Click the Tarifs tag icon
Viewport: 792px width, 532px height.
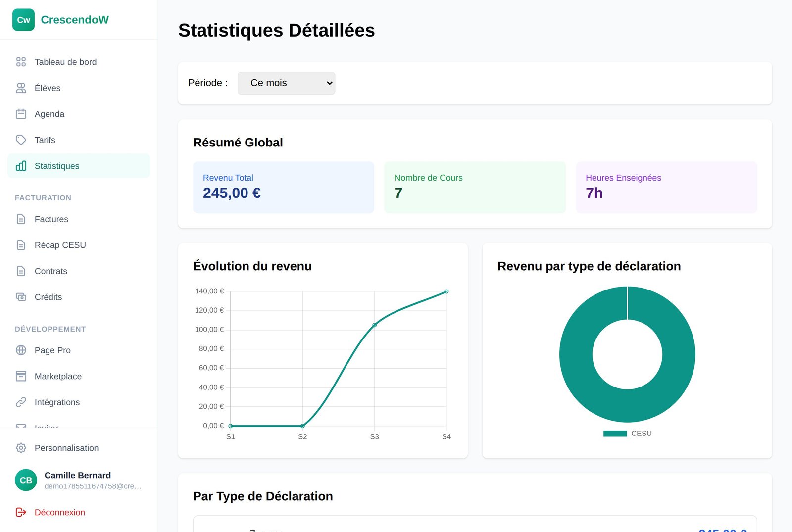(x=21, y=140)
